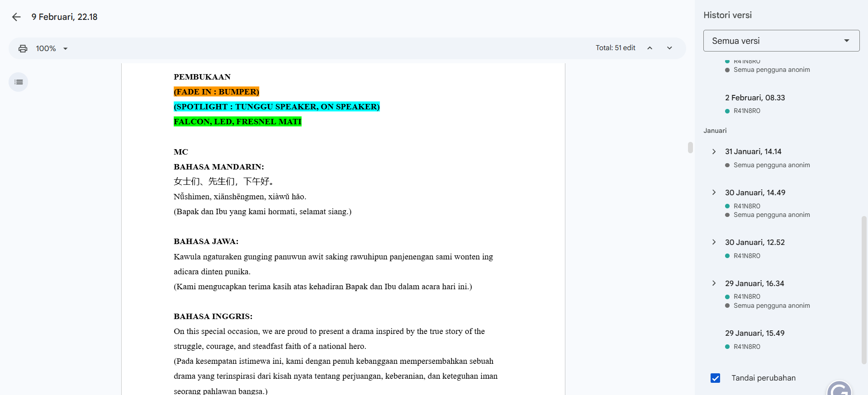The width and height of the screenshot is (868, 395).
Task: Open the document outline icon
Action: coord(19,82)
